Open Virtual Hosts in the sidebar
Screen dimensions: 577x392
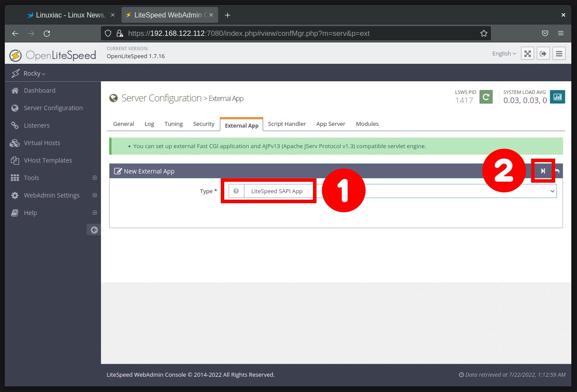pyautogui.click(x=42, y=143)
